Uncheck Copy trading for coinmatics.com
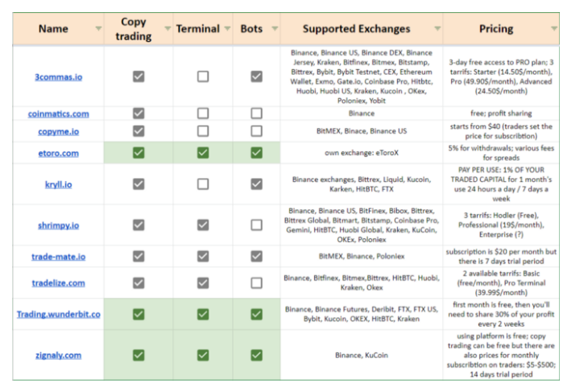Viewport: 567px width, 392px height. tap(139, 113)
